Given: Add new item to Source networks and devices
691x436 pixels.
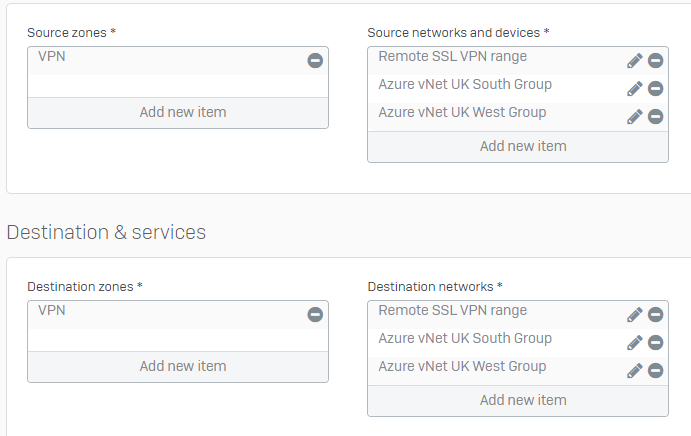Looking at the screenshot, I should [x=518, y=146].
